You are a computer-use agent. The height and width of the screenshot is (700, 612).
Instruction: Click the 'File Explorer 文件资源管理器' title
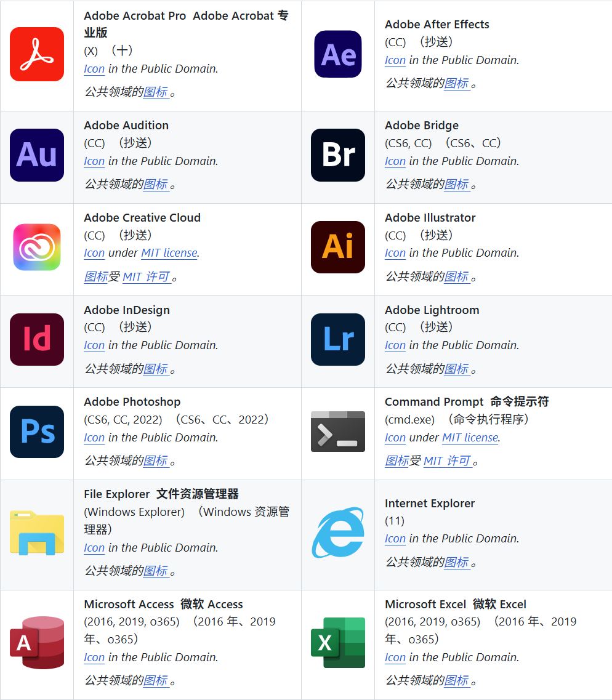click(x=161, y=494)
